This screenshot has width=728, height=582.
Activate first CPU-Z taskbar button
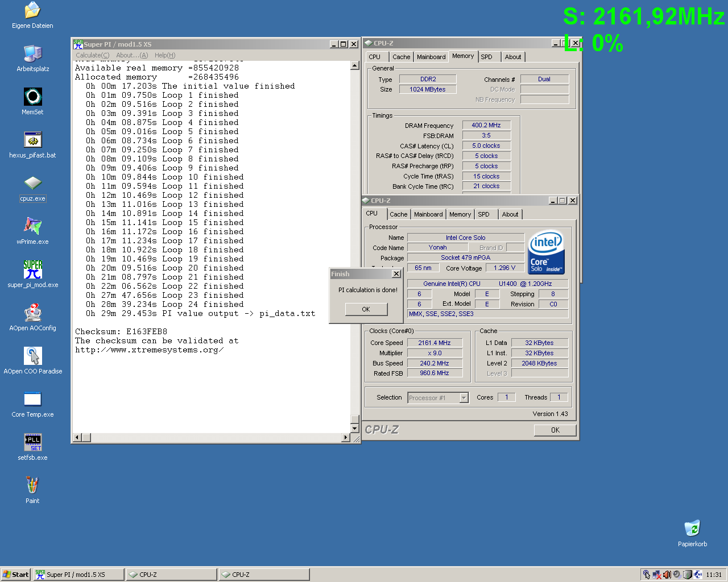click(x=171, y=575)
